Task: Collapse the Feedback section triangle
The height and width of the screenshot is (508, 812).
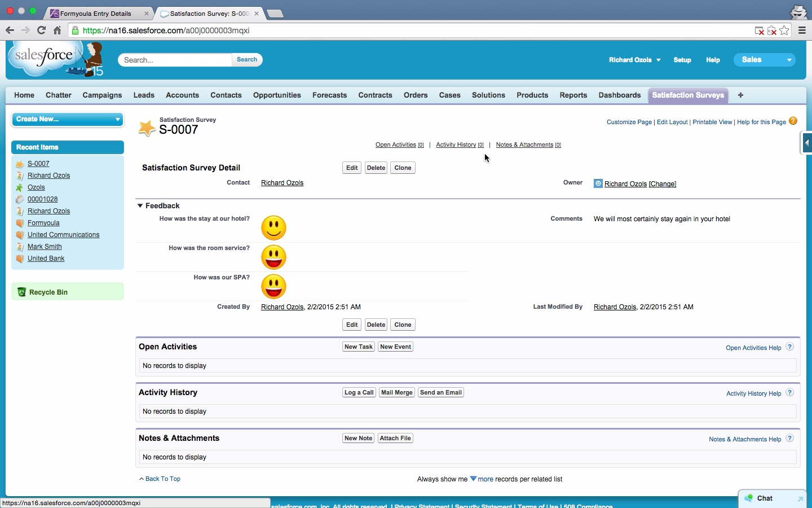Action: 140,206
